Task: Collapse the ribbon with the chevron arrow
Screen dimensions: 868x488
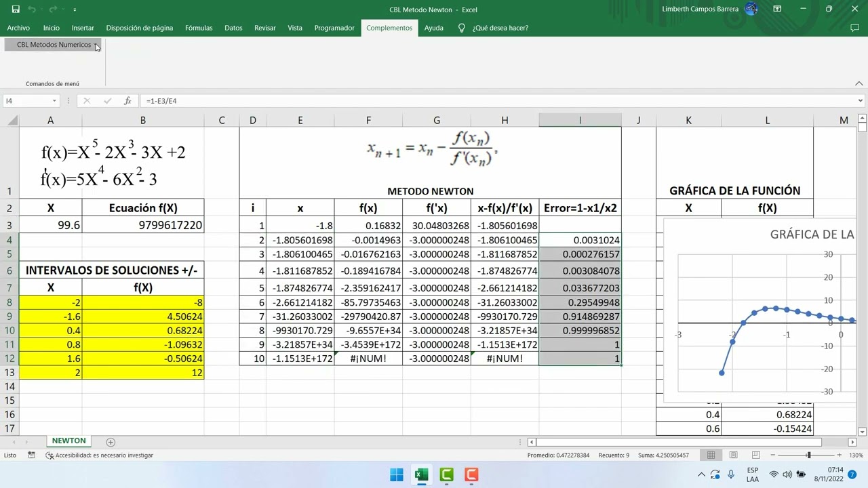Action: pos(859,83)
